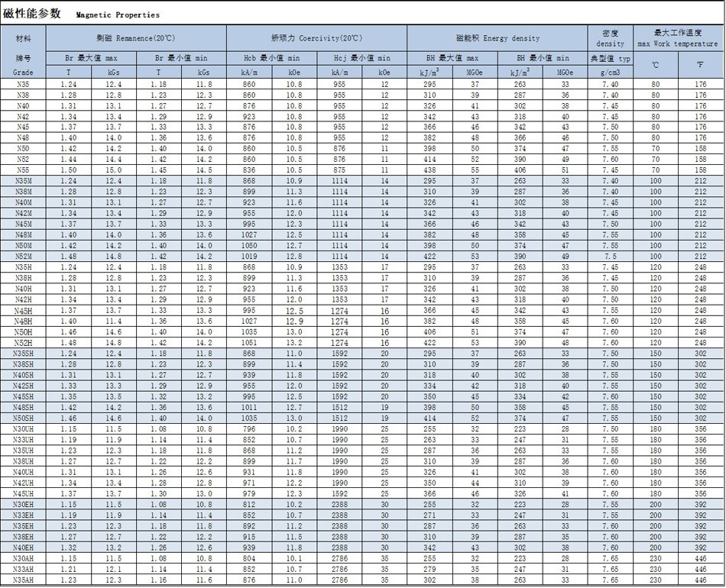Select the N35M grade cell
The image size is (726, 588).
[x=23, y=181]
